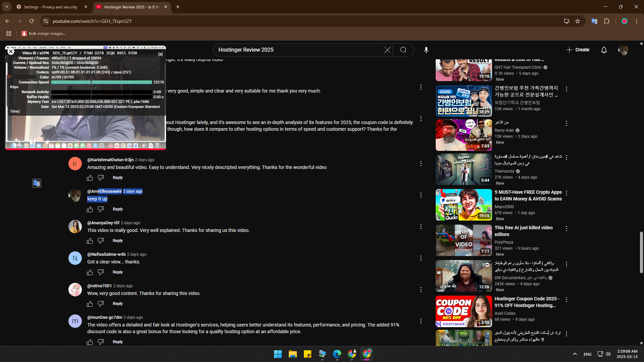Close the stats for nerds overlay
This screenshot has height=362, width=644.
pyautogui.click(x=160, y=54)
